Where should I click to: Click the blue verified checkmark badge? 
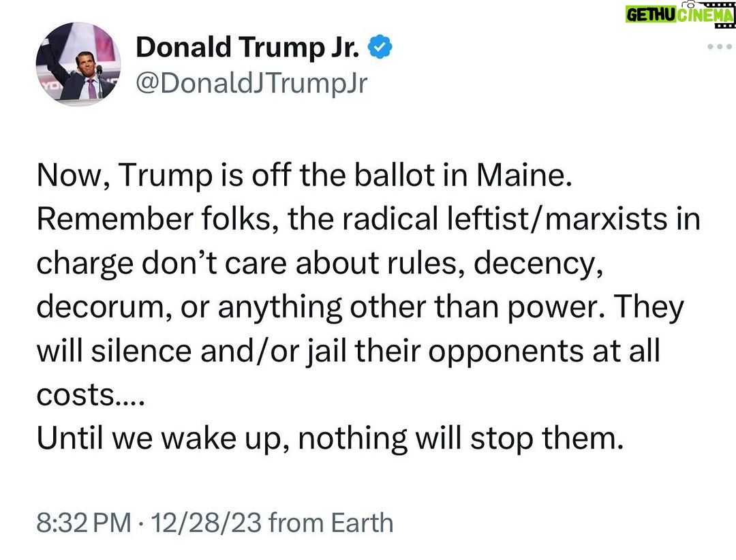(x=380, y=47)
